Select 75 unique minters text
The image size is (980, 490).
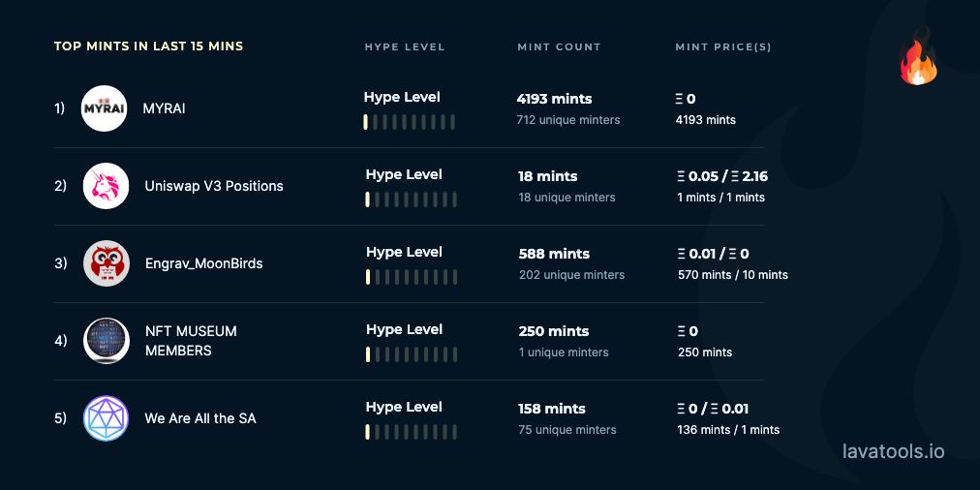[x=567, y=429]
